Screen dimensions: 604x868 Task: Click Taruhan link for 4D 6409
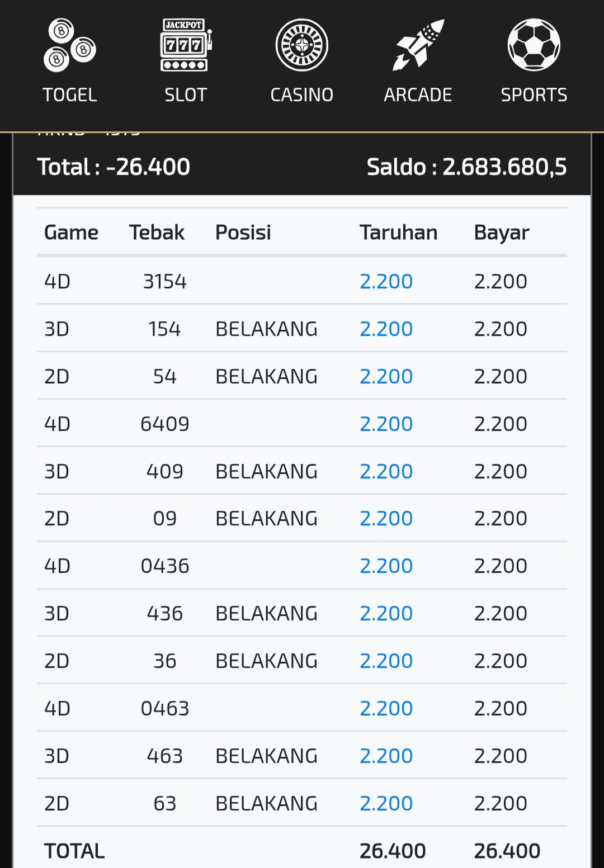pyautogui.click(x=386, y=424)
